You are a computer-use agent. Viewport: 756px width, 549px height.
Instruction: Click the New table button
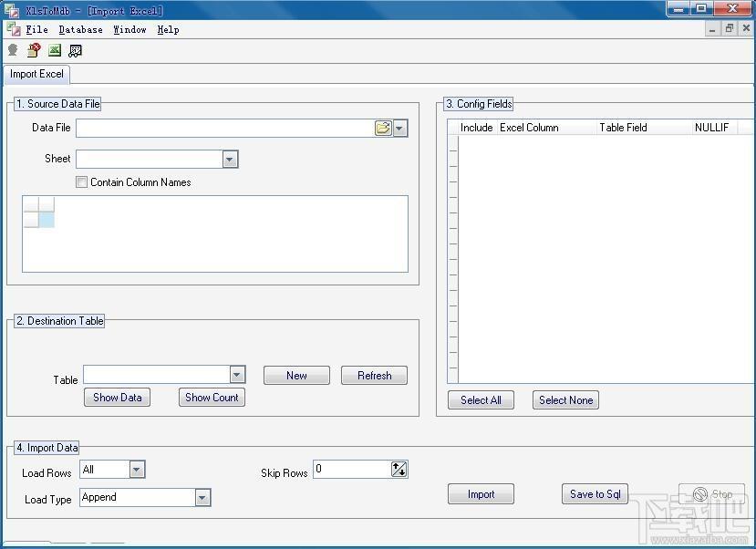(x=296, y=376)
